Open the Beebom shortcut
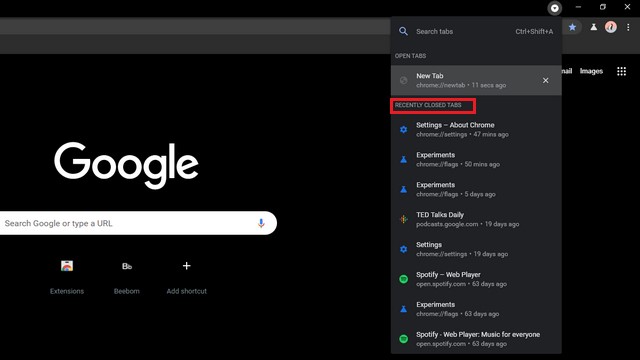The width and height of the screenshot is (640, 360). (x=127, y=266)
